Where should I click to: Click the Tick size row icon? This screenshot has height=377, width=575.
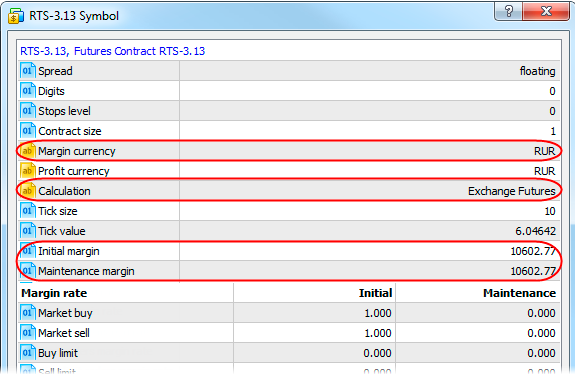point(28,211)
